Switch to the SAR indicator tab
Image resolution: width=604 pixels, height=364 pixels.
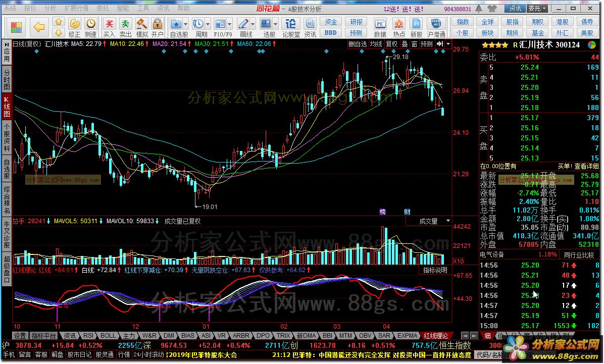click(x=384, y=336)
